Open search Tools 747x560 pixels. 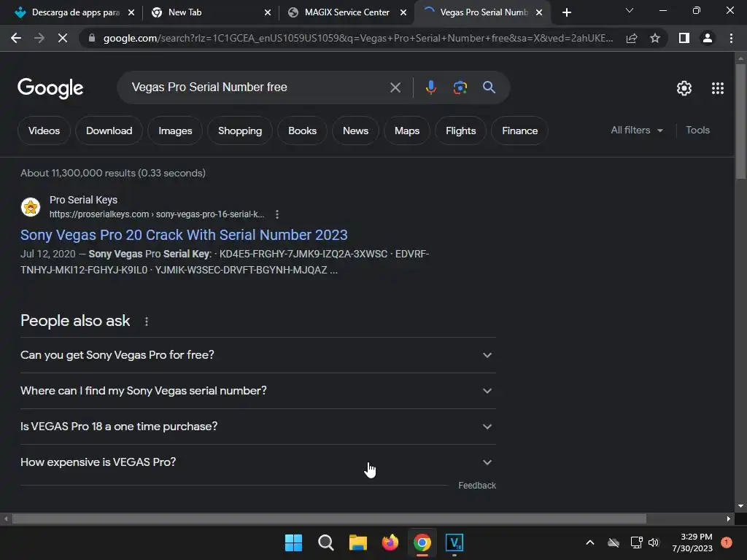(x=697, y=130)
